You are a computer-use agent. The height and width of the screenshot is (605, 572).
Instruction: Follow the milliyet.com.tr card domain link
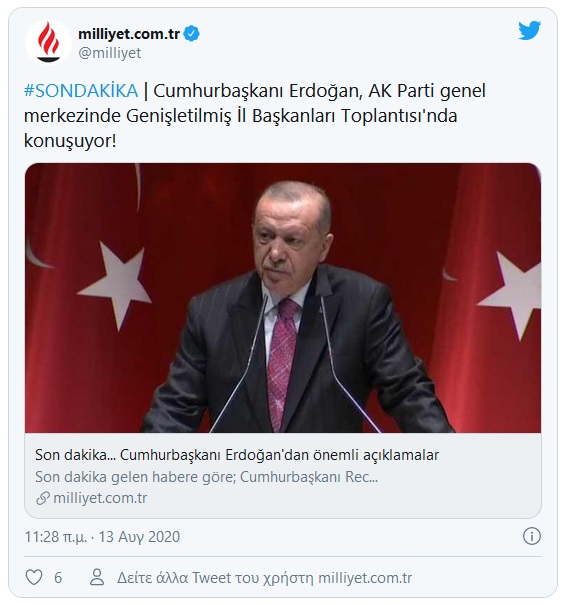(100, 498)
